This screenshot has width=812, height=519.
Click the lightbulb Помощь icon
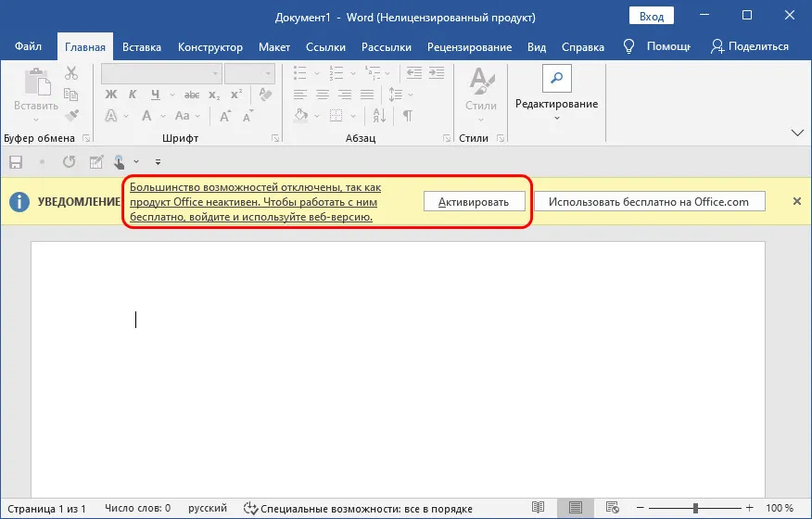tap(629, 46)
